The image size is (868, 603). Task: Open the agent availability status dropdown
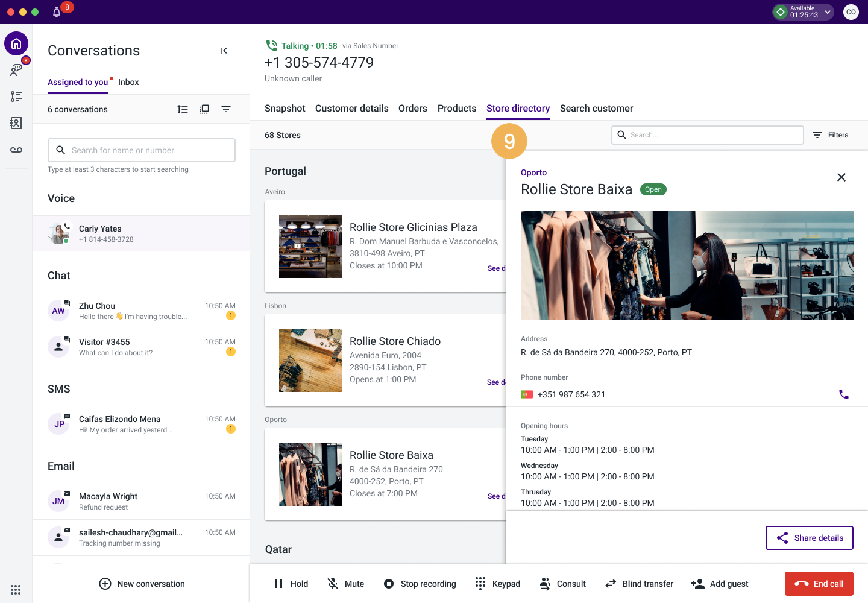[x=828, y=11]
